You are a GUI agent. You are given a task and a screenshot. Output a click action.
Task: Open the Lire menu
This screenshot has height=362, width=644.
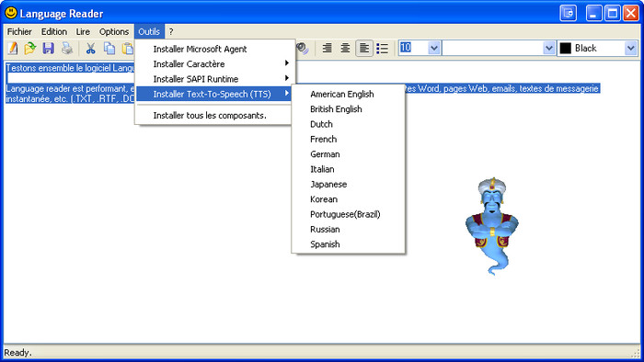83,31
